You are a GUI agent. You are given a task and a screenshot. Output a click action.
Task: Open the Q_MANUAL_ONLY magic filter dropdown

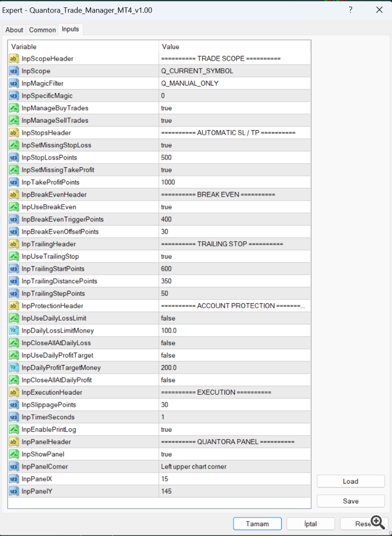235,84
